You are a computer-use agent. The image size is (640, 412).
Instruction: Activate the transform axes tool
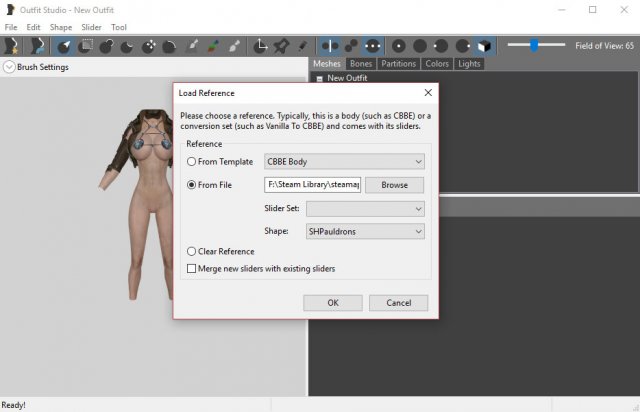[261, 45]
